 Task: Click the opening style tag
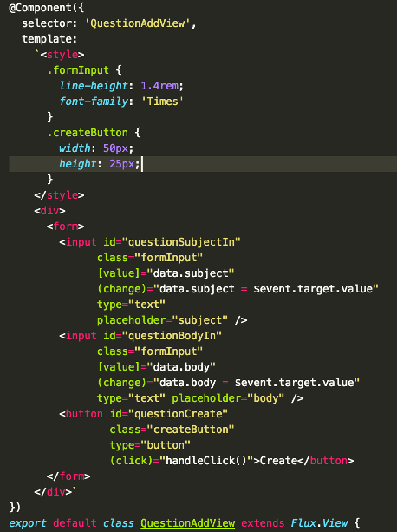click(62, 55)
